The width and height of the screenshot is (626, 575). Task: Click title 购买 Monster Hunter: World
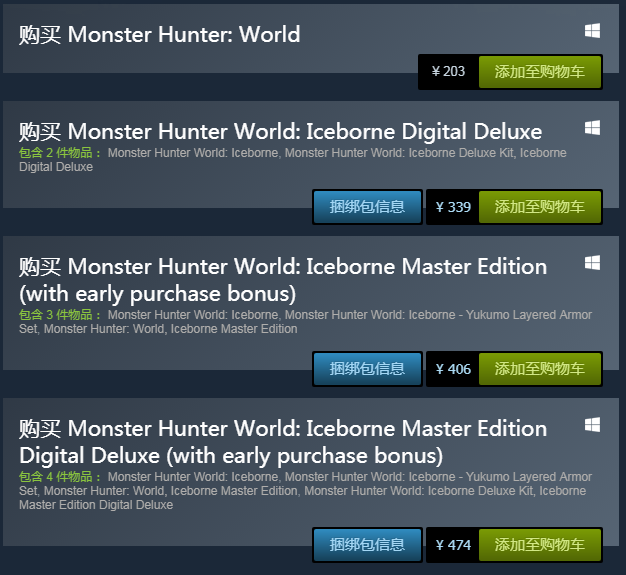(x=159, y=34)
